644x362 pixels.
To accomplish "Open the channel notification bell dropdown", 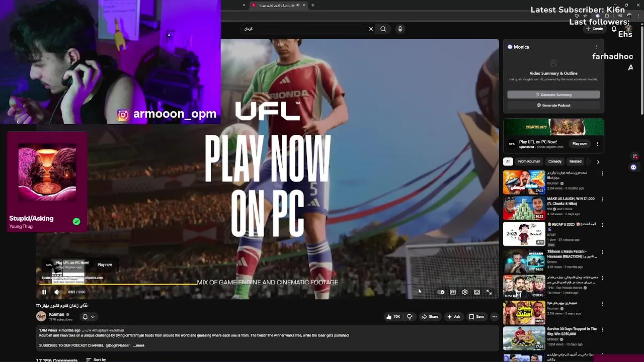I will [89, 317].
